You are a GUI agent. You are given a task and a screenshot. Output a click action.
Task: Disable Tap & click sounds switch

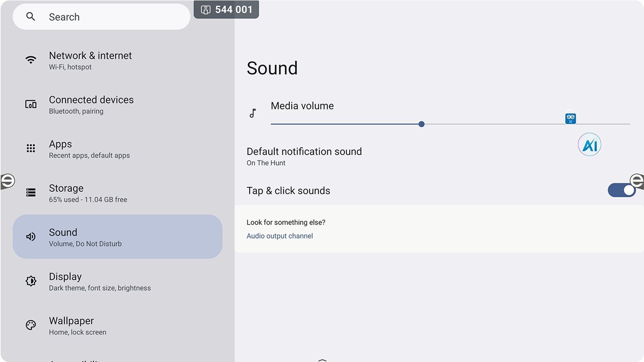coord(621,190)
